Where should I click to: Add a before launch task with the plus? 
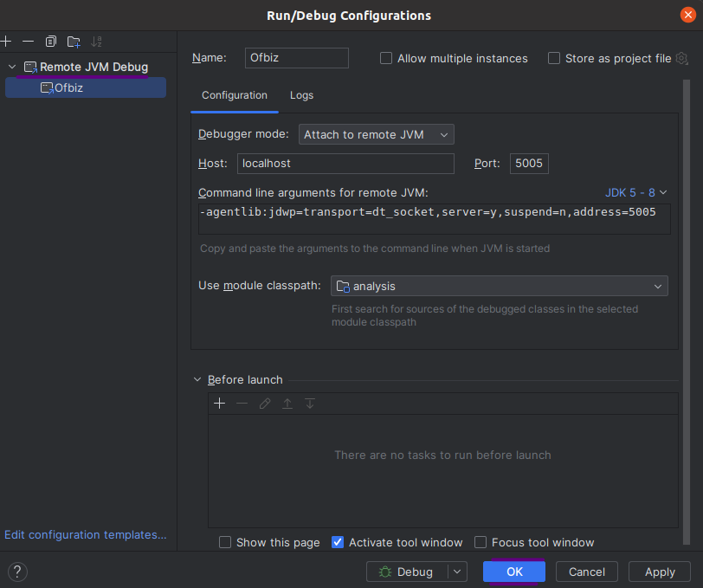click(x=219, y=404)
